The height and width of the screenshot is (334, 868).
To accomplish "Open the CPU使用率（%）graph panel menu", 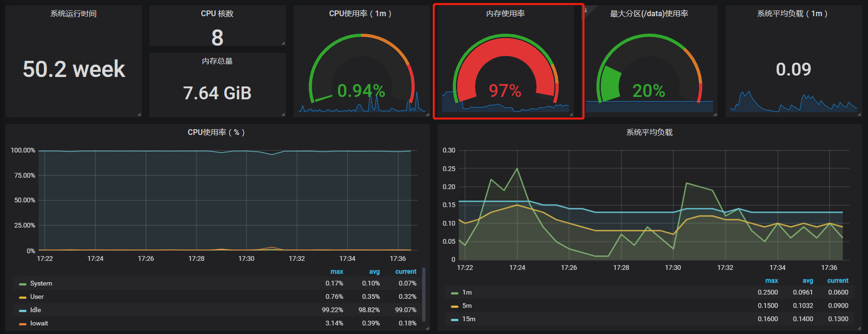I will [x=216, y=133].
